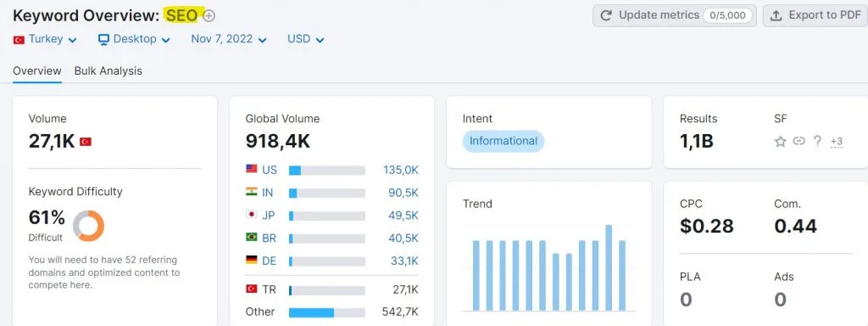
Task: Click the $0.28 CPC value
Action: tap(707, 226)
